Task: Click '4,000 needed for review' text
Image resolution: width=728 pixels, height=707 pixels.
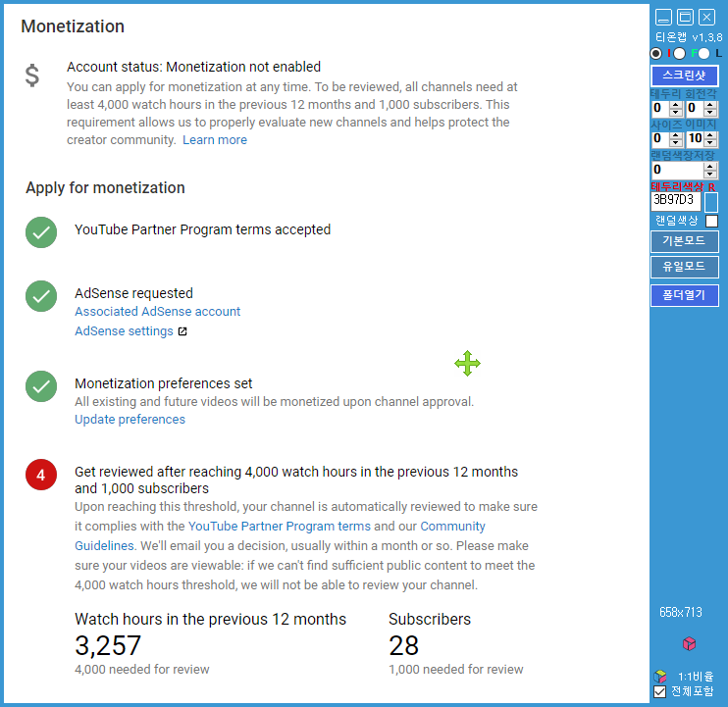Action: point(142,670)
